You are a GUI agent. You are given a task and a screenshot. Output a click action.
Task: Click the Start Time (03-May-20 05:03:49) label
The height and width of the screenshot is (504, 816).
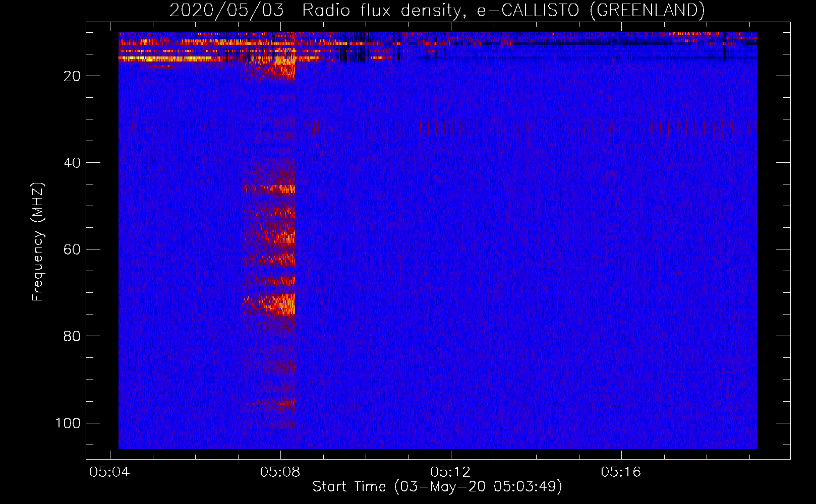(437, 487)
